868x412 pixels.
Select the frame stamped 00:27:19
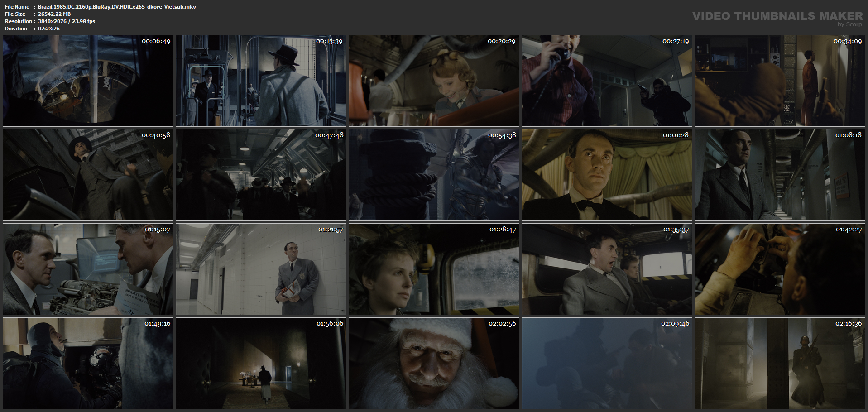pos(607,81)
